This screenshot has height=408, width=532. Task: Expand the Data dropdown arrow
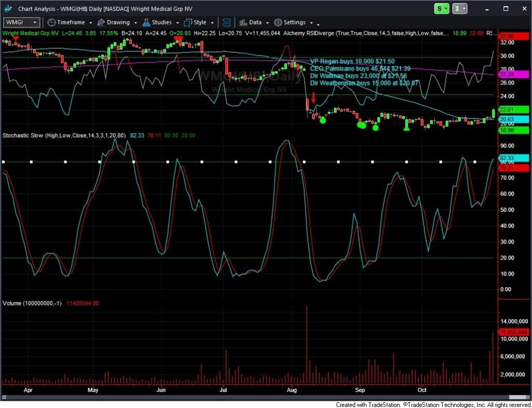click(x=267, y=23)
